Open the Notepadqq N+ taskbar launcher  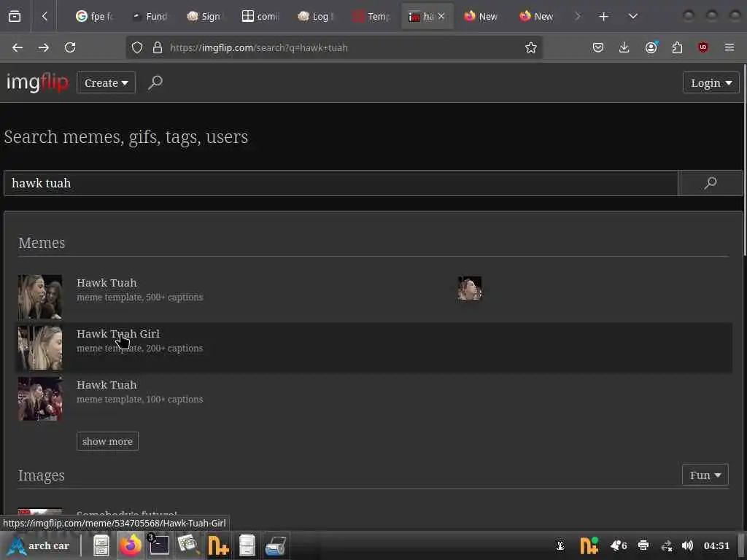[x=217, y=545]
